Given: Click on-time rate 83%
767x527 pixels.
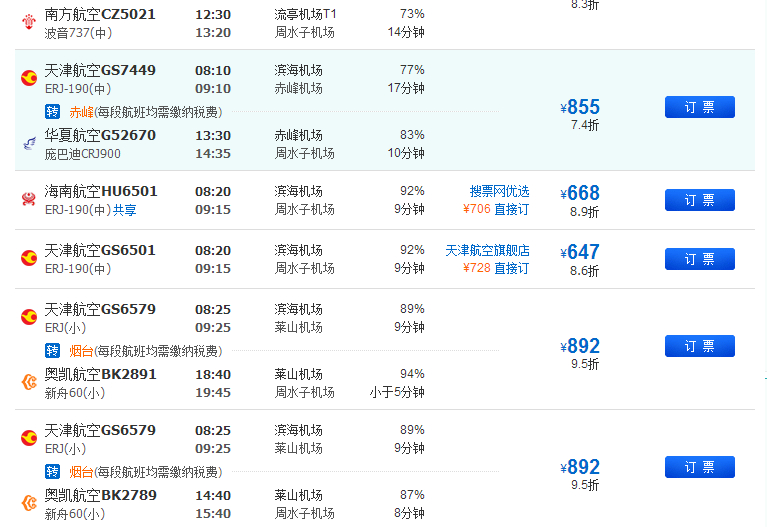Looking at the screenshot, I should 412,135.
